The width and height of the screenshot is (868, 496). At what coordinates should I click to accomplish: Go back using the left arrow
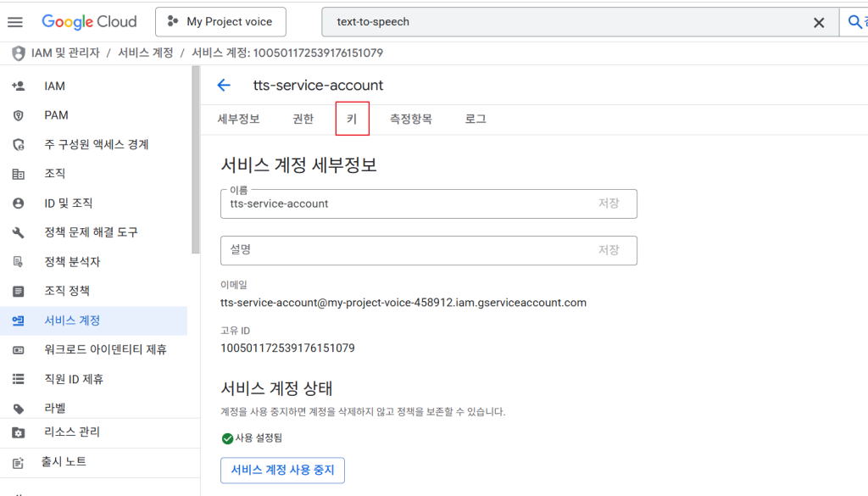224,85
